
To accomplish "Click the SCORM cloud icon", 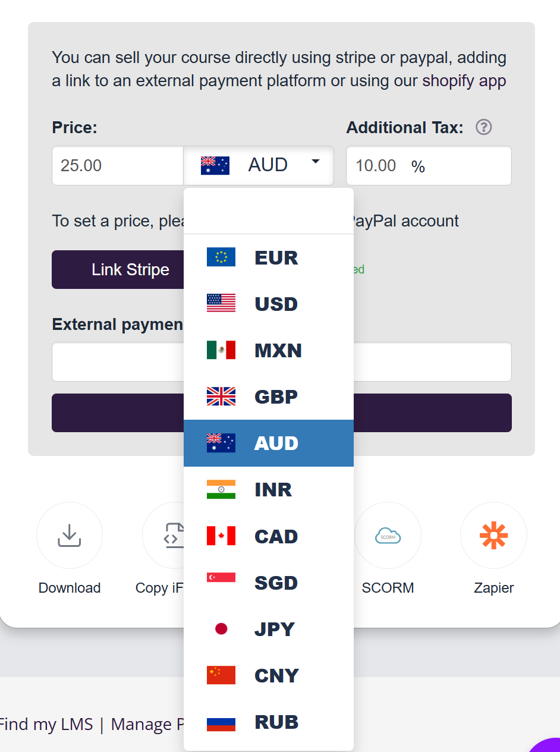I will pos(388,536).
